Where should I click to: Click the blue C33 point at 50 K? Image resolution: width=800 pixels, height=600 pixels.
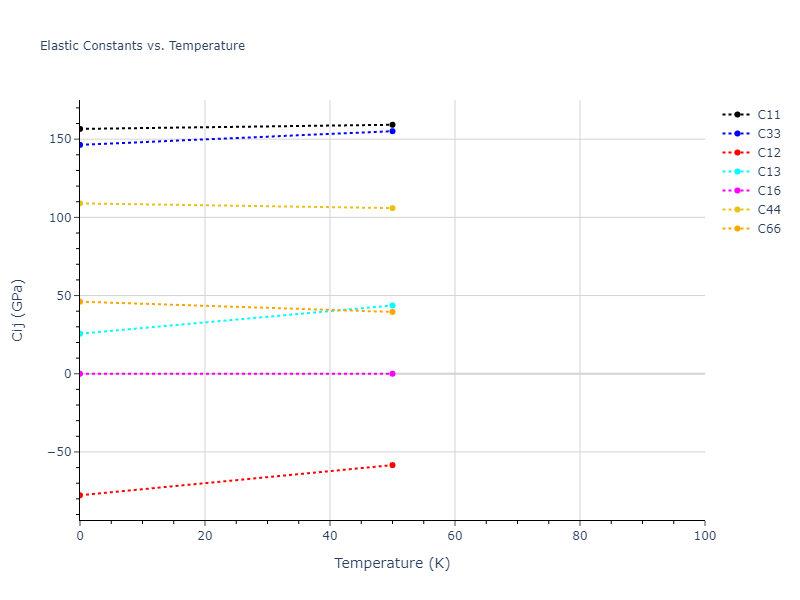pos(392,131)
